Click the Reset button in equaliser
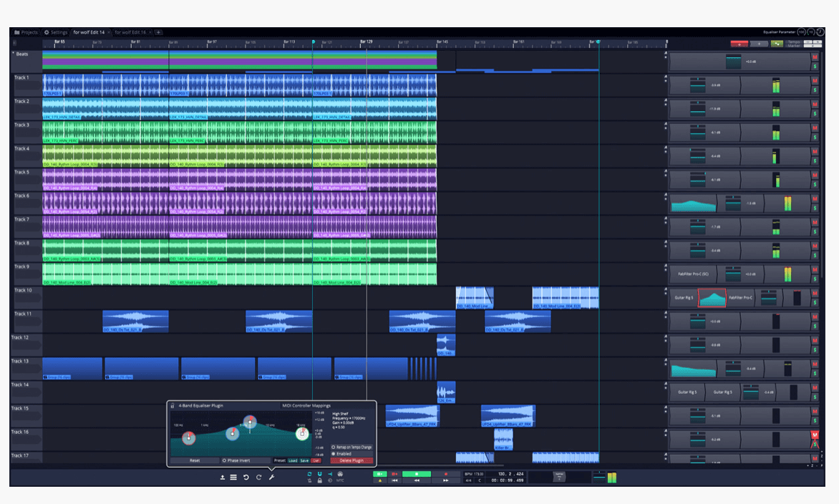 (194, 460)
